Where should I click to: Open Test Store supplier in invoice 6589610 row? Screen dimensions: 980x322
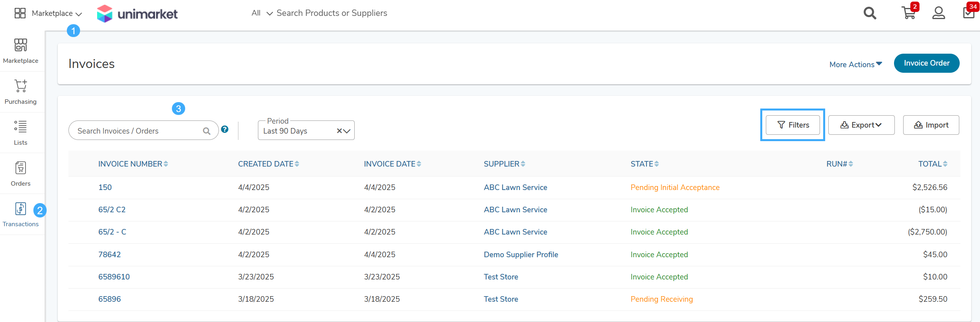[x=501, y=277]
